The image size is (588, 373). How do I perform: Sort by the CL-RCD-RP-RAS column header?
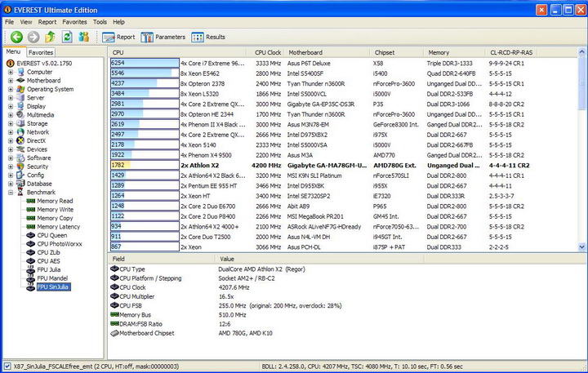(510, 52)
